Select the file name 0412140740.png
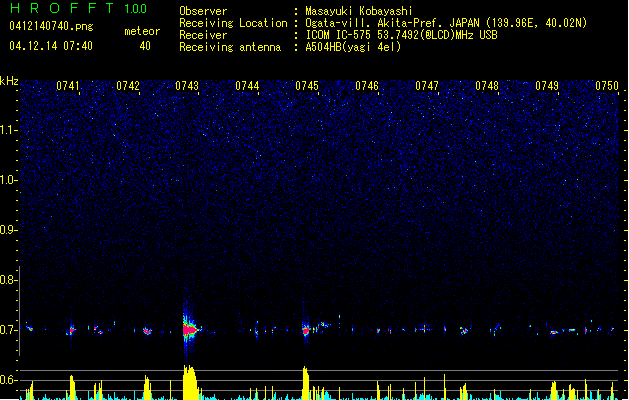Viewport: 629px width, 400px height. click(x=51, y=26)
